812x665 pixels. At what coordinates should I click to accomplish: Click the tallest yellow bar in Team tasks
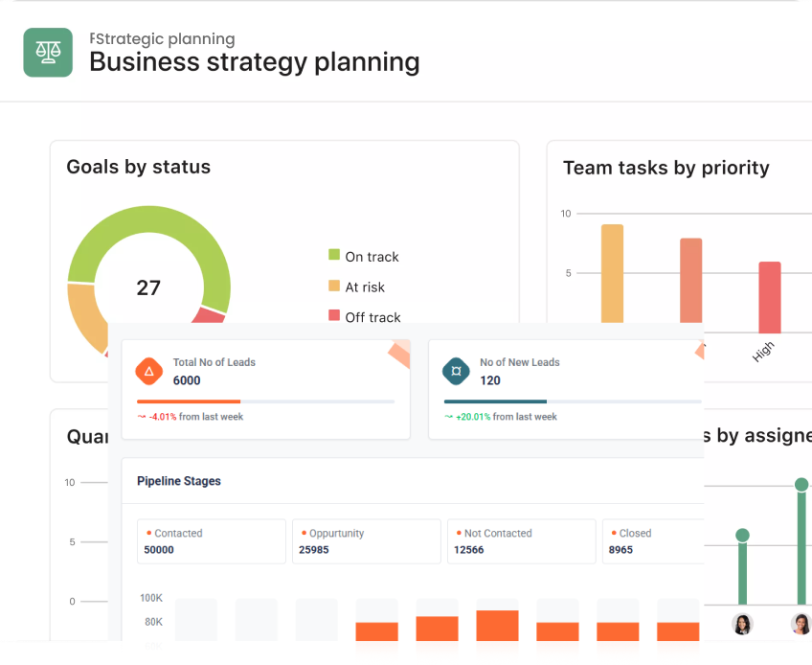click(612, 273)
